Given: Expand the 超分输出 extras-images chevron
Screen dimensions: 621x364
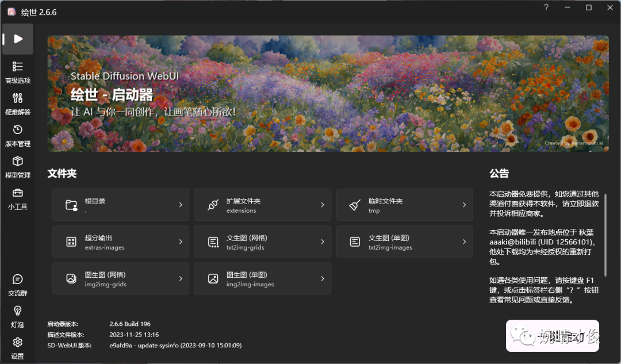Looking at the screenshot, I should point(181,242).
